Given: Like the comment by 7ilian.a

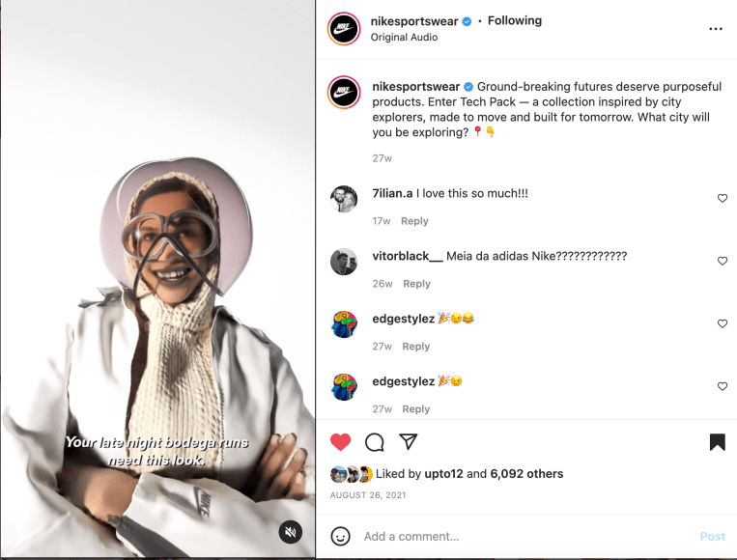Looking at the screenshot, I should point(722,198).
